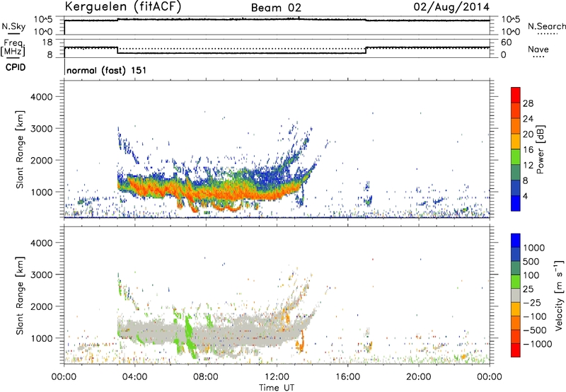566x392 pixels.
Task: Click the '20' label on the Power colorbar
Action: (x=528, y=134)
